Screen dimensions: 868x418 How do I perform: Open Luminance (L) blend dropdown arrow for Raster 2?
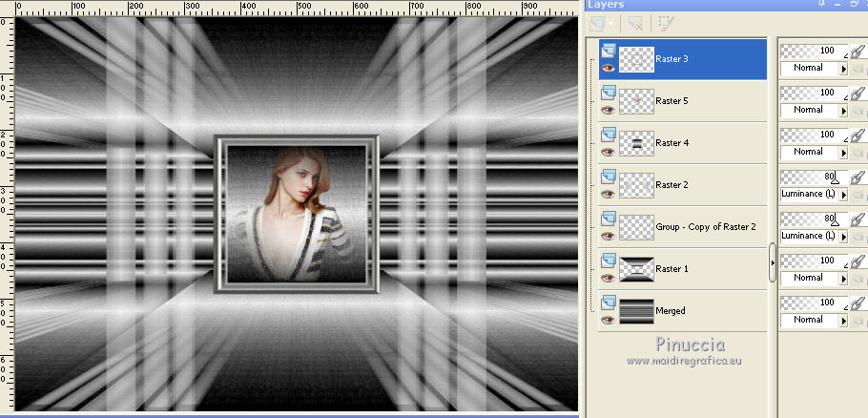click(x=843, y=195)
